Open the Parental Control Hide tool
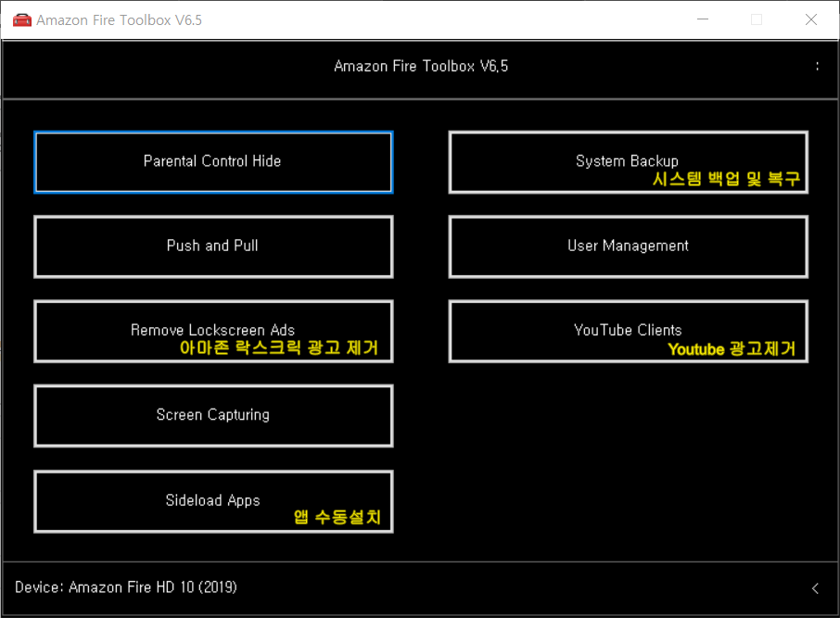This screenshot has width=840, height=618. (x=213, y=162)
